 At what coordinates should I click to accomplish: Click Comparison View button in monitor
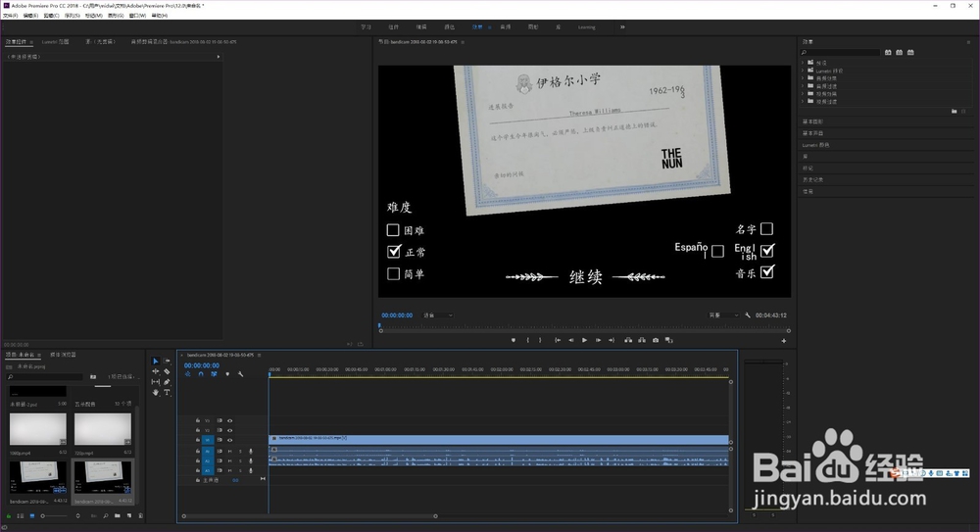point(668,340)
